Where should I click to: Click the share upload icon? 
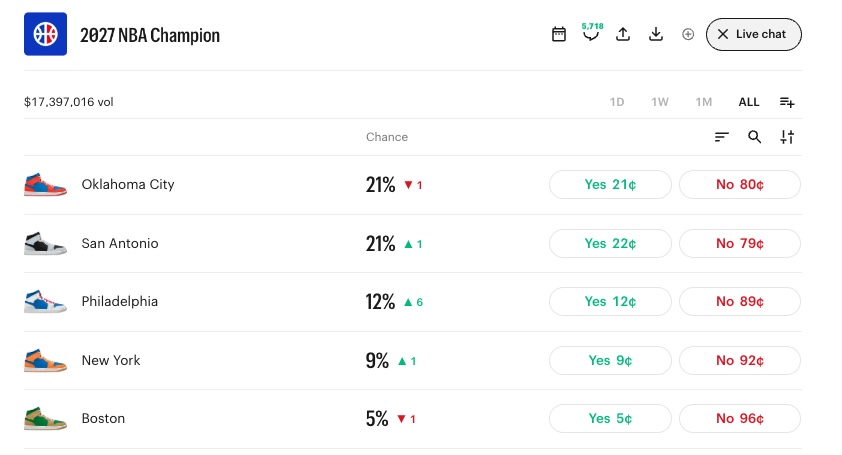623,34
